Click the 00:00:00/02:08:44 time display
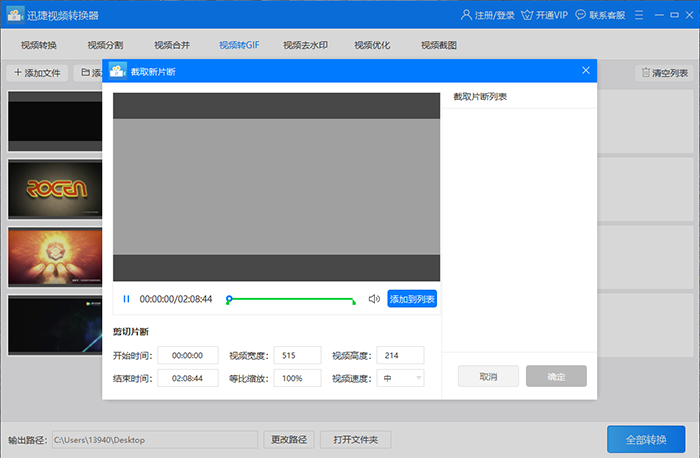700x458 pixels. (176, 299)
